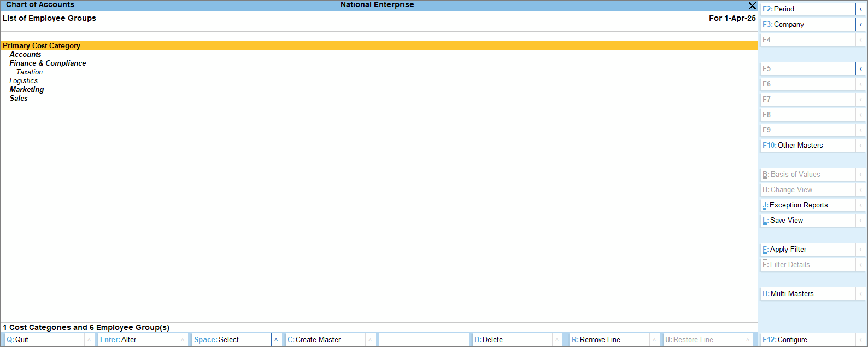Viewport: 868px width, 347px height.
Task: Expand the arrow next to F2 Period
Action: point(860,9)
